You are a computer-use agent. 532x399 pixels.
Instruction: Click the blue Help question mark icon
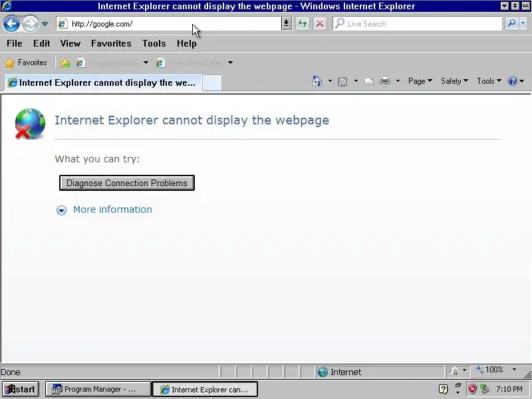[x=512, y=81]
